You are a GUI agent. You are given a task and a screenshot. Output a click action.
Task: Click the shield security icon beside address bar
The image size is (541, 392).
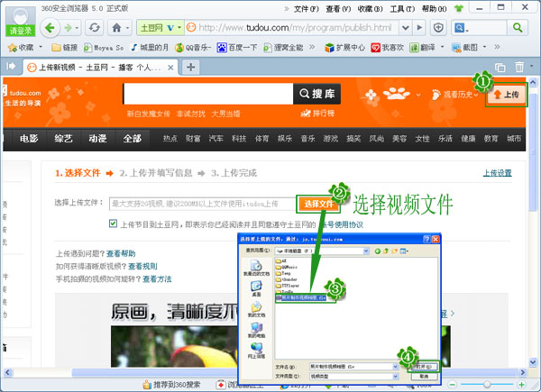(x=438, y=28)
